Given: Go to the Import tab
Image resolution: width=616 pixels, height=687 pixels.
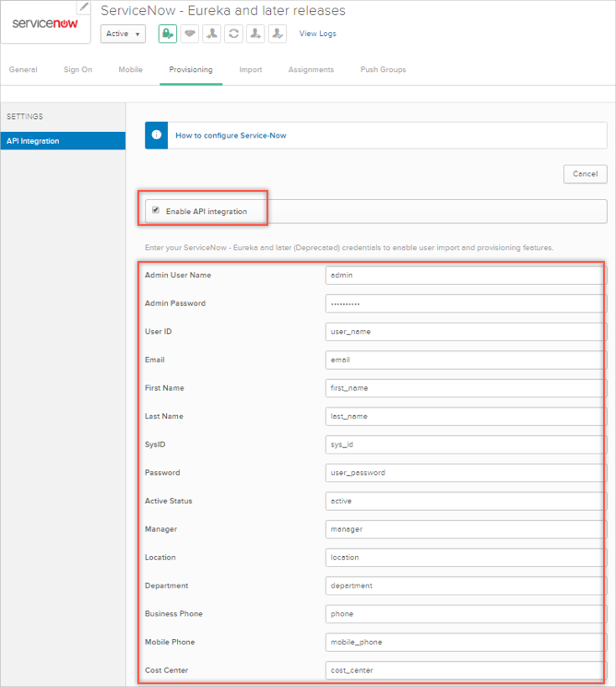Looking at the screenshot, I should tap(250, 70).
